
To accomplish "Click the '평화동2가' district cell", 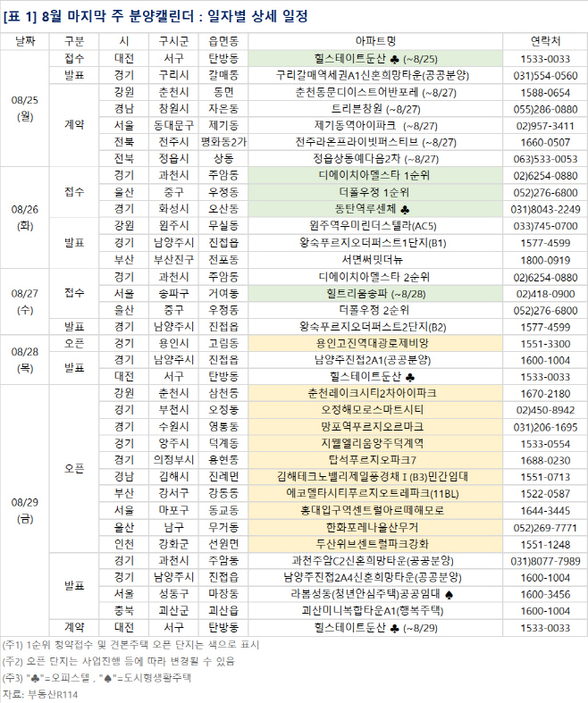I will pos(223,142).
